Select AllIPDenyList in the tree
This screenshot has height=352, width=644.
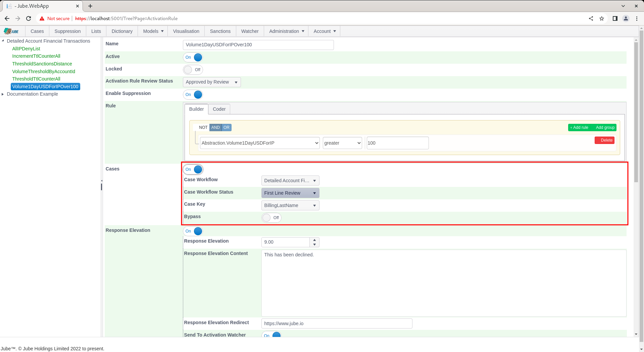click(x=26, y=49)
